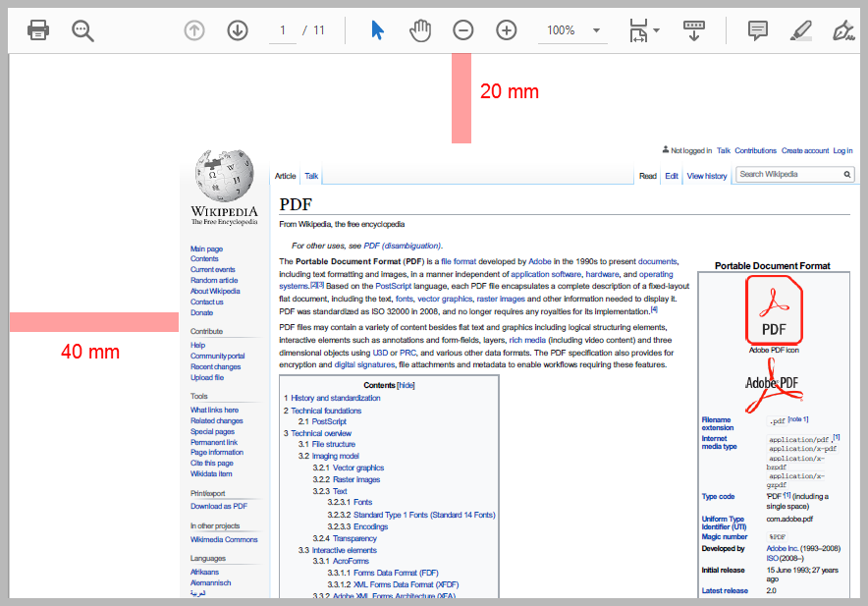Open the Article tab
The height and width of the screenshot is (606, 868).
click(x=285, y=176)
